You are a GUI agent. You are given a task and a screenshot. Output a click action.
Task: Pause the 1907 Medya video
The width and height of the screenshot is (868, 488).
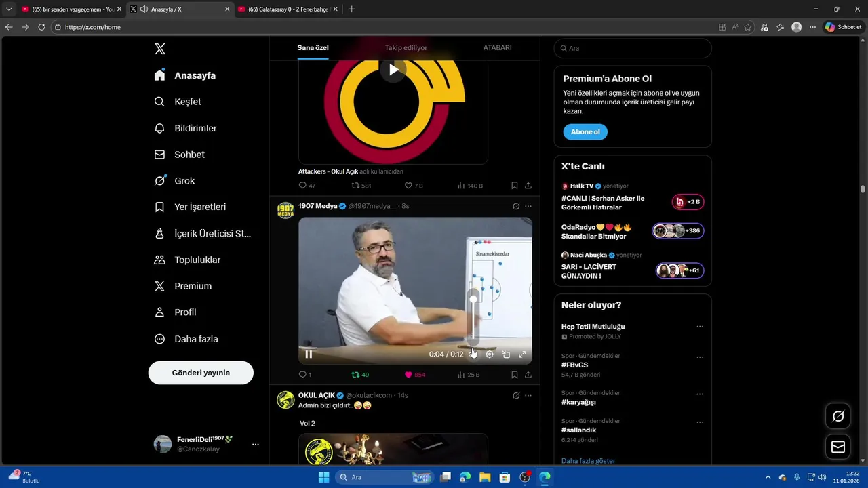click(309, 354)
